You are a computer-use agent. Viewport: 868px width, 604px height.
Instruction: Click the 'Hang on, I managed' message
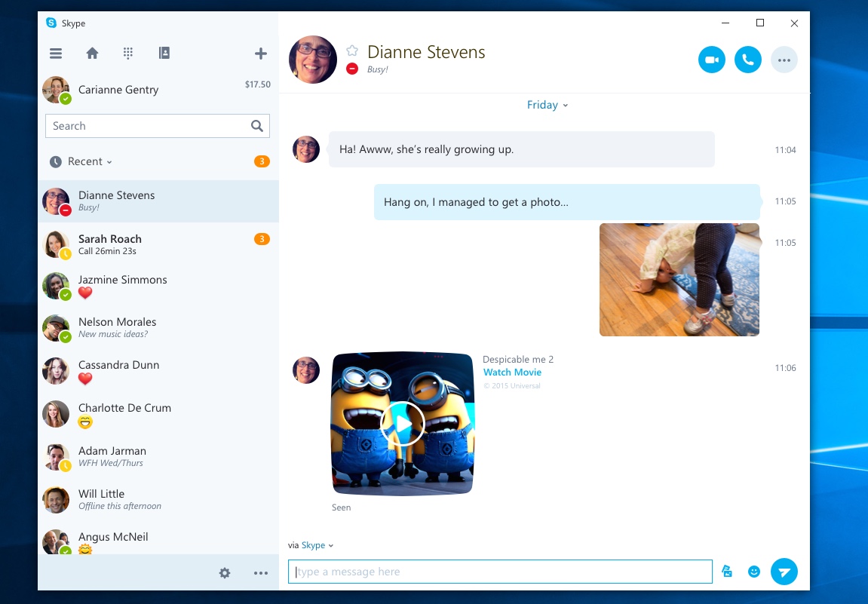tap(567, 202)
